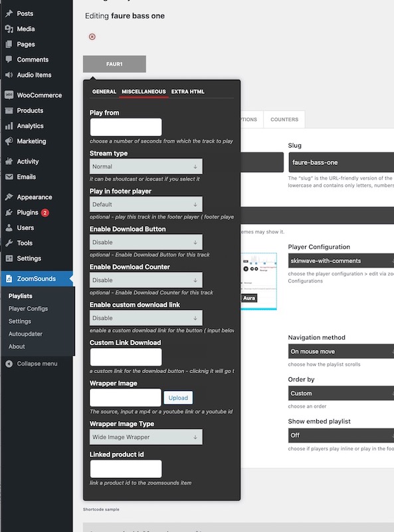The width and height of the screenshot is (394, 532).
Task: Open the Play in footer player dropdown
Action: click(146, 204)
